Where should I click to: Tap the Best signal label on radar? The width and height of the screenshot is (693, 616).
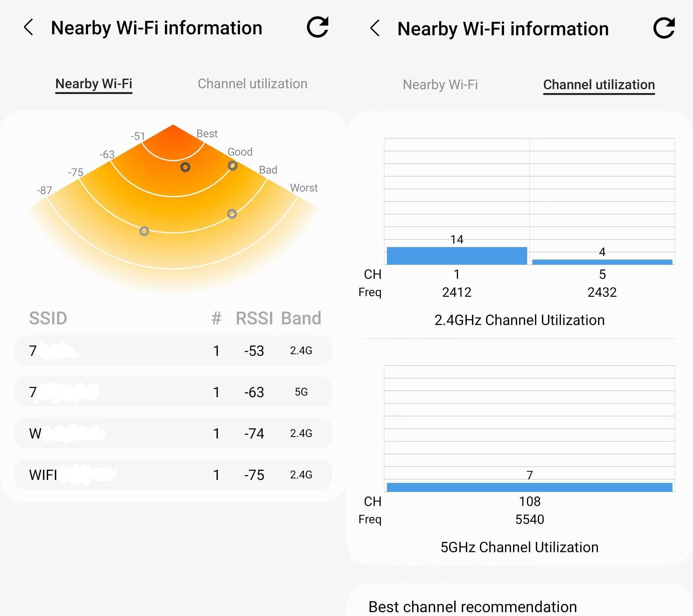(207, 133)
